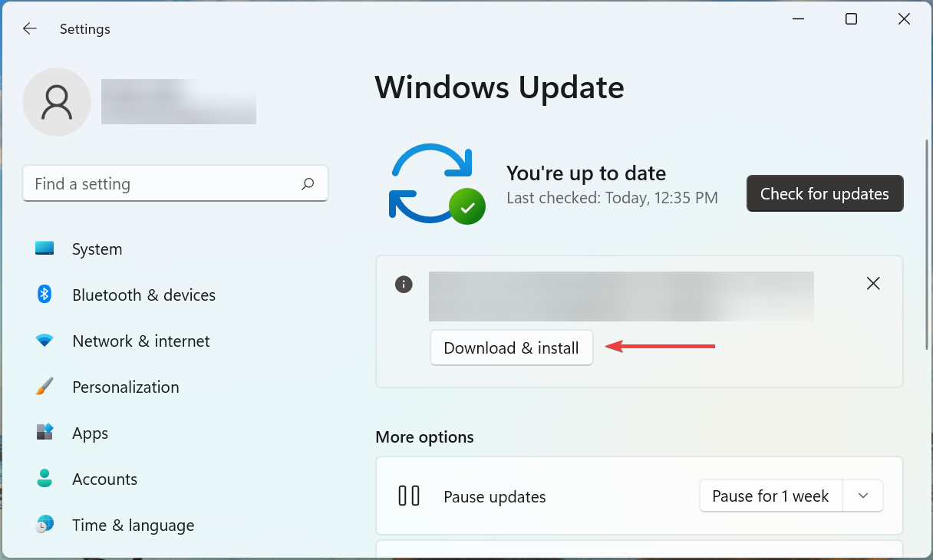Screen dimensions: 933x560
Task: Expand the Pause for 1 week dropdown chevron
Action: point(862,496)
